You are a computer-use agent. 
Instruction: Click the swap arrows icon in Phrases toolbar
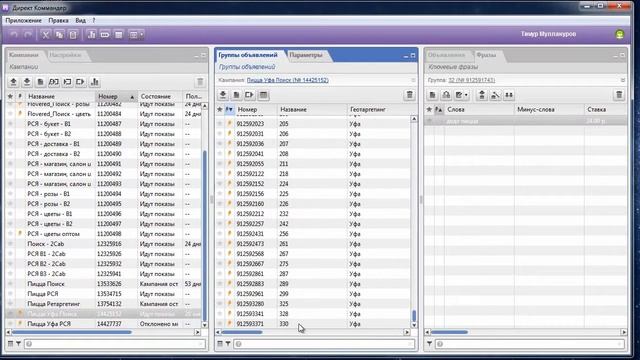(x=509, y=95)
